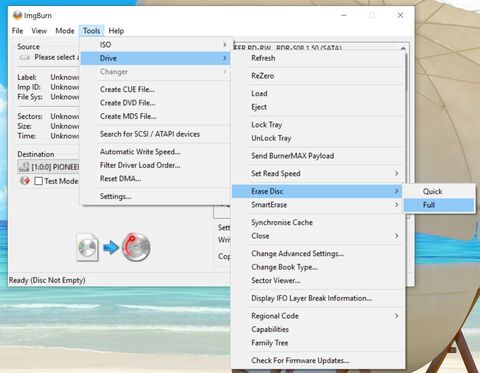This screenshot has height=373, width=480.
Task: Click the blue arrow write icon
Action: pos(111,247)
